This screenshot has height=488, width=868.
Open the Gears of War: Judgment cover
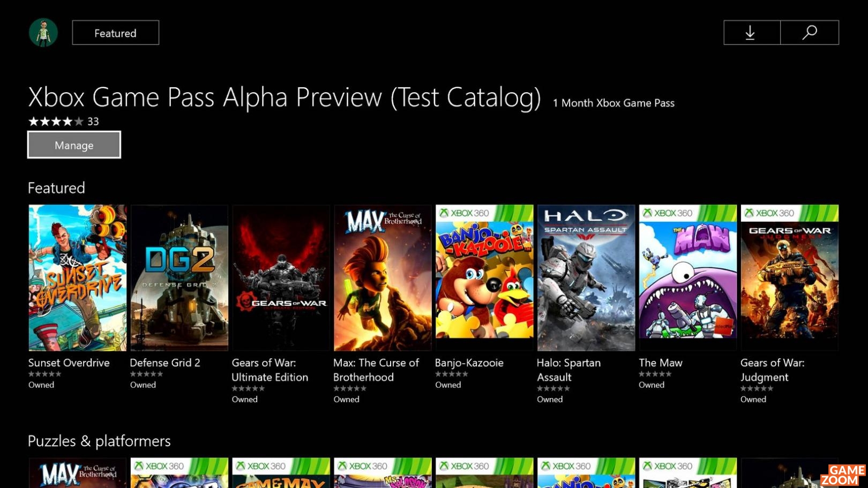pos(790,277)
